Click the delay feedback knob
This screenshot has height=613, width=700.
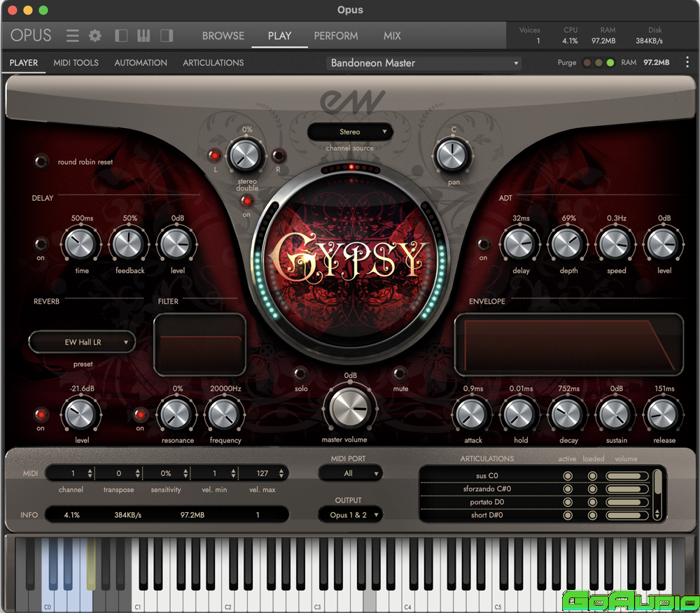(128, 244)
